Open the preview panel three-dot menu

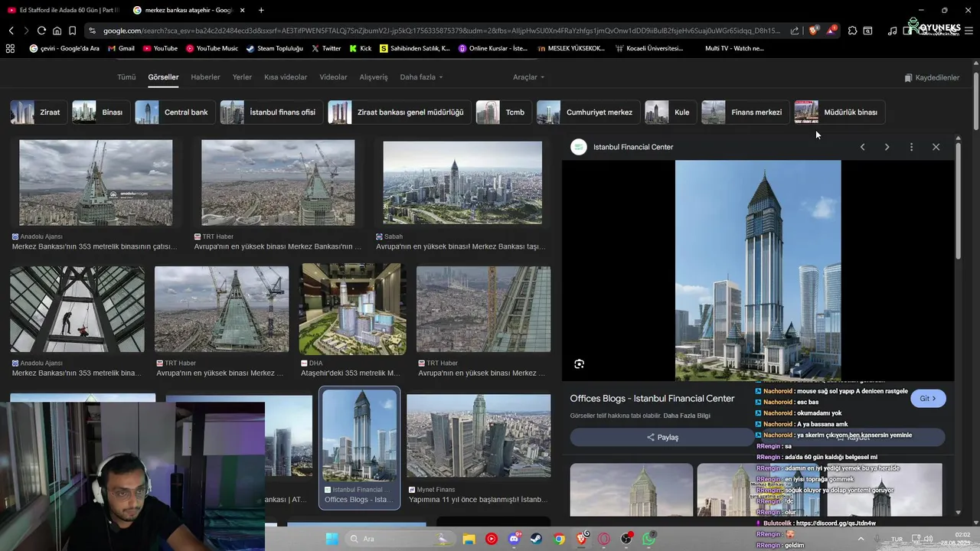pyautogui.click(x=911, y=147)
